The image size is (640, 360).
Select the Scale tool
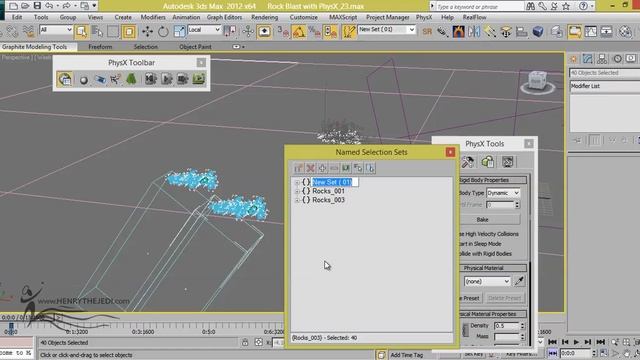pos(179,31)
